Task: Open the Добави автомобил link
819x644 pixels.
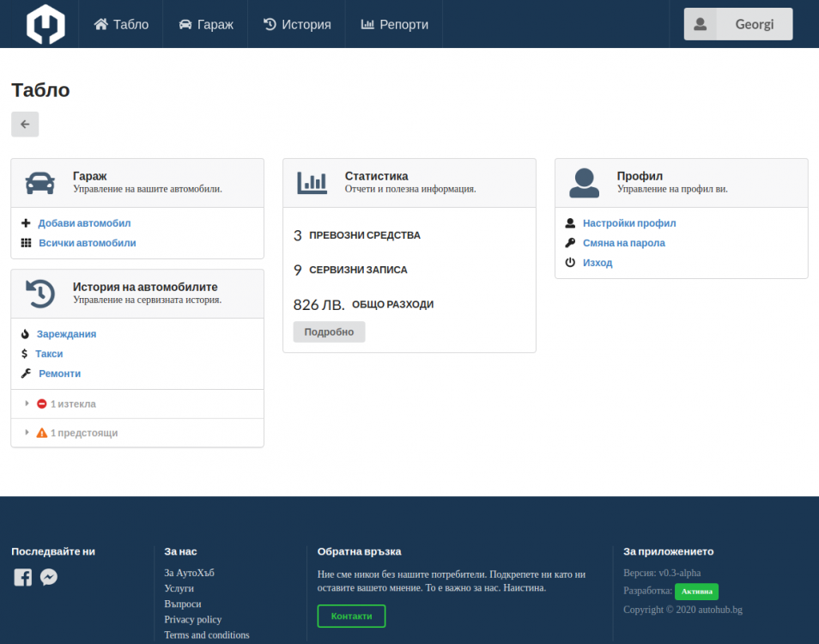Action: pos(84,223)
